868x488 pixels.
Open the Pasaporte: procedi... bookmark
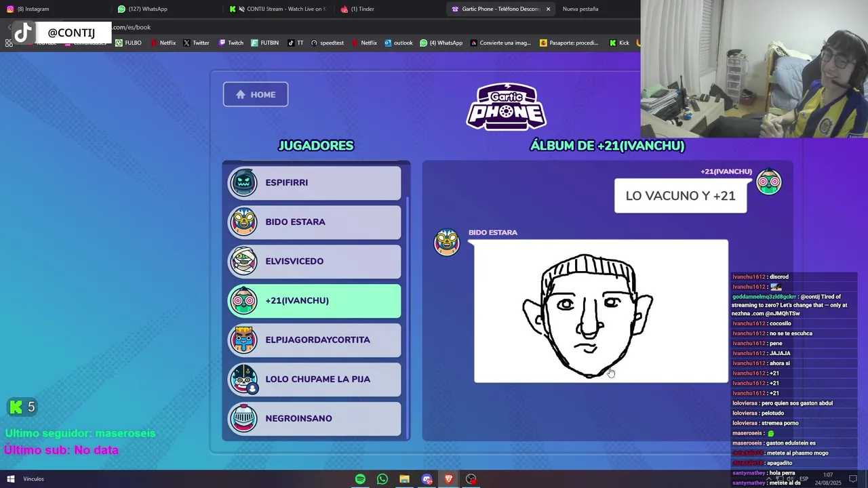[569, 43]
